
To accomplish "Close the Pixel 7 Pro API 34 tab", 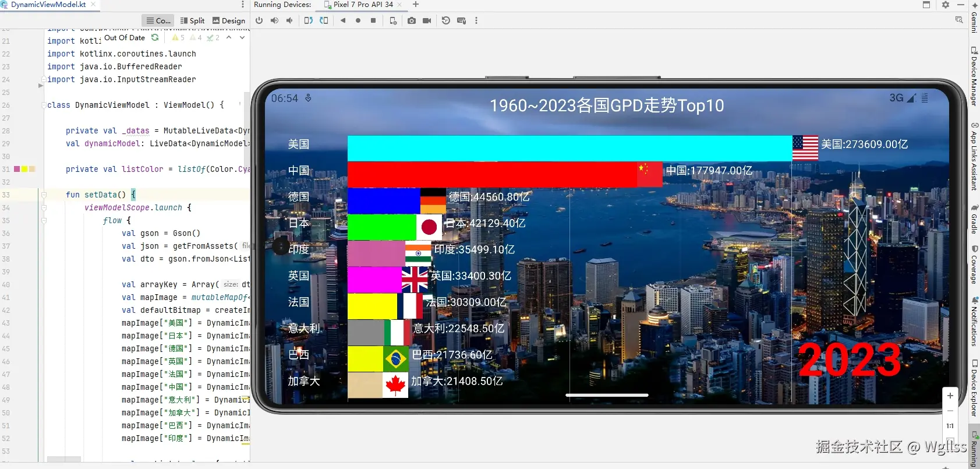I will (x=399, y=5).
